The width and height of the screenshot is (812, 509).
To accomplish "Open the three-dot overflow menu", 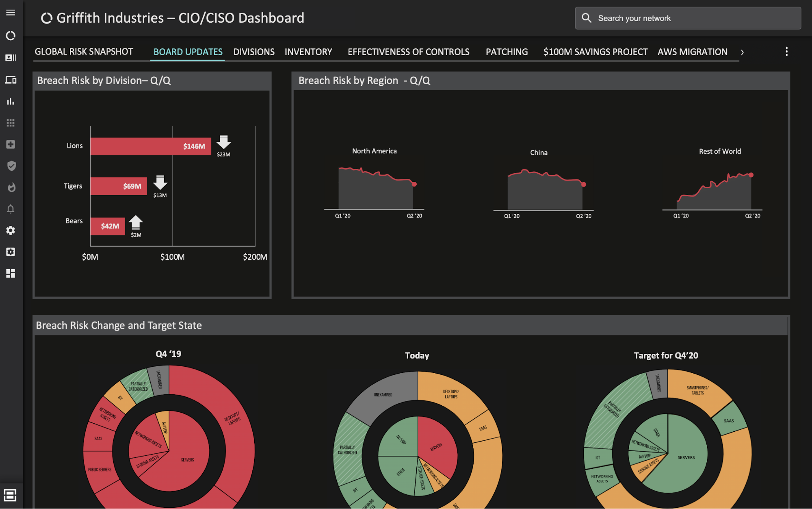I will point(786,52).
